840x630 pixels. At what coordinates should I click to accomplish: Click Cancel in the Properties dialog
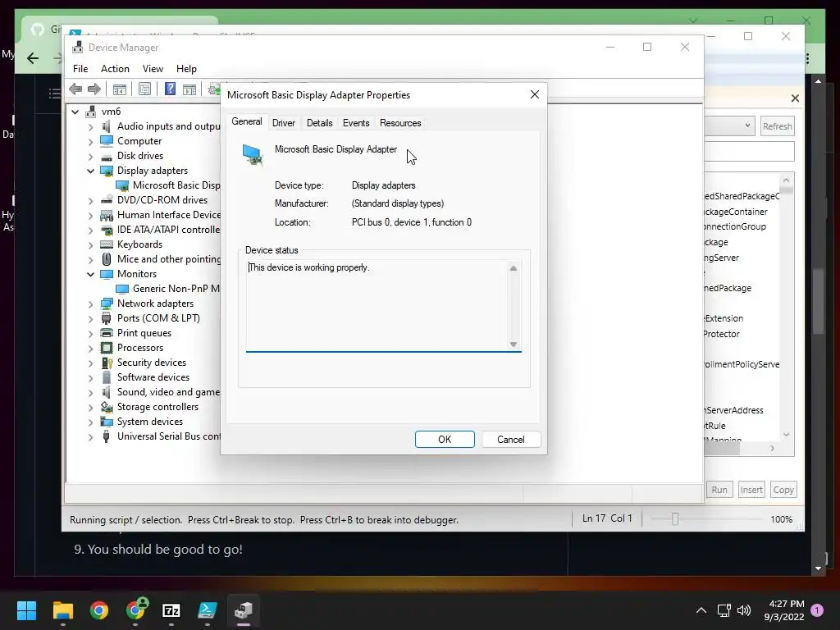pyautogui.click(x=511, y=440)
